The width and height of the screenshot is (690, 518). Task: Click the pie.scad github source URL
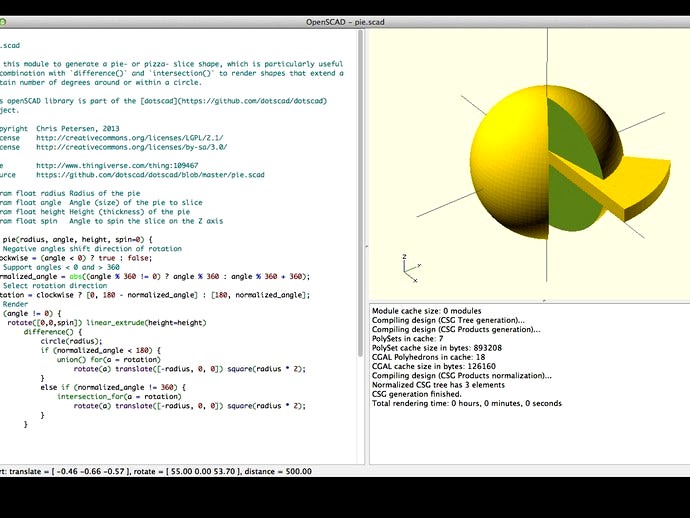tap(150, 175)
